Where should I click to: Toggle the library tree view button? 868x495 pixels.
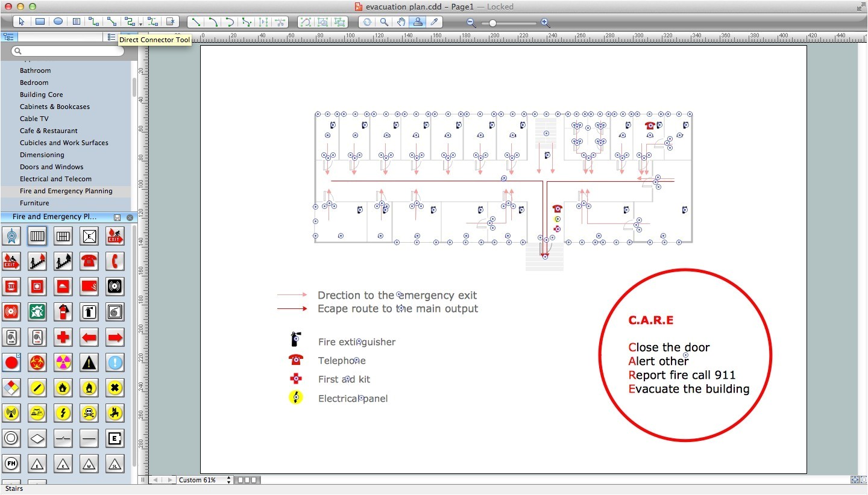click(8, 37)
